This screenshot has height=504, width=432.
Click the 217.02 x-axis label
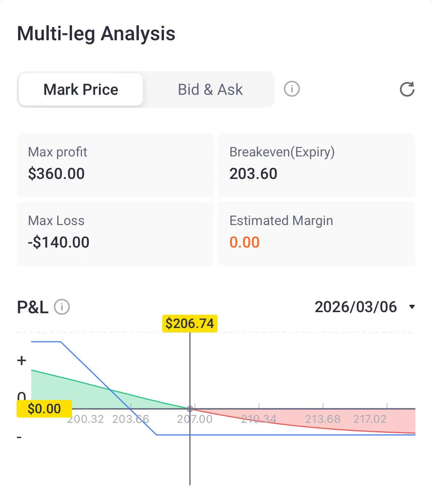370,419
